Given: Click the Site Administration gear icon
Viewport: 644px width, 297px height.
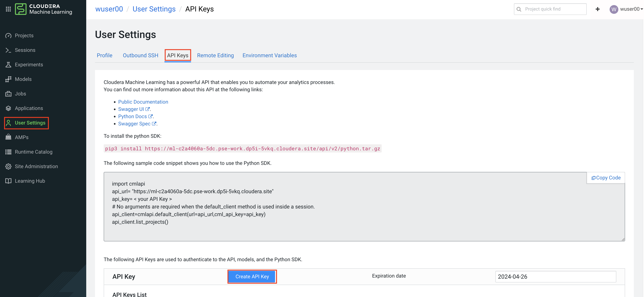Looking at the screenshot, I should [x=8, y=166].
